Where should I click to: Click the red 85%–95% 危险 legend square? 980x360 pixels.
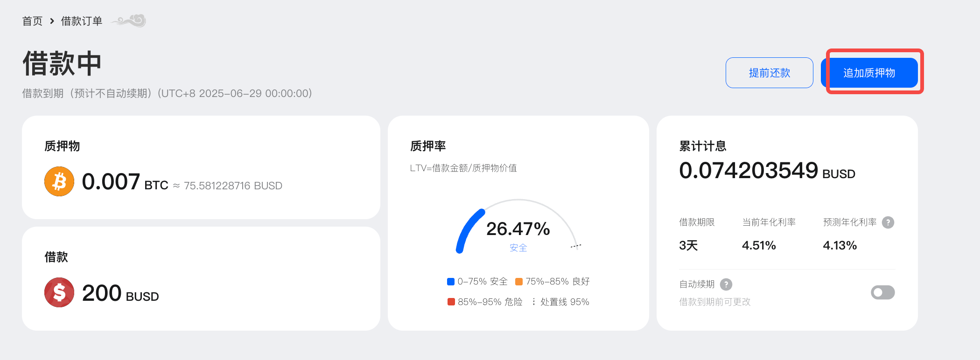(450, 302)
